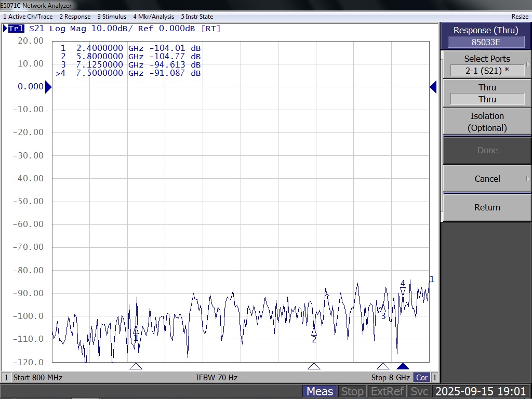Click the Svc status indicator
This screenshot has width=532, height=399.
pos(419,391)
